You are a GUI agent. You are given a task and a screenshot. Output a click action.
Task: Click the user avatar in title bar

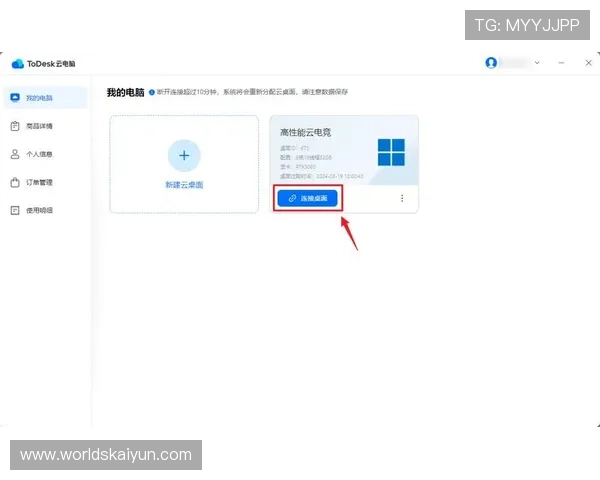[491, 62]
